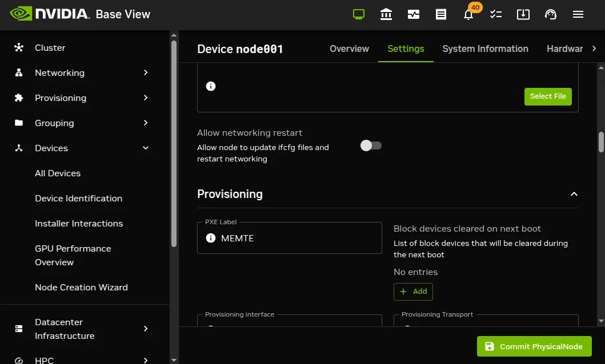
Task: Open the support headset icon
Action: 551,15
